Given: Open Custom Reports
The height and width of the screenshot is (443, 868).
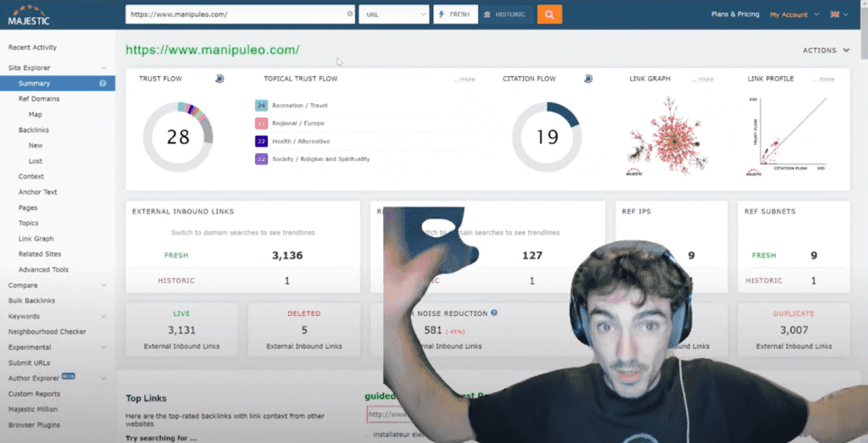Looking at the screenshot, I should point(34,394).
